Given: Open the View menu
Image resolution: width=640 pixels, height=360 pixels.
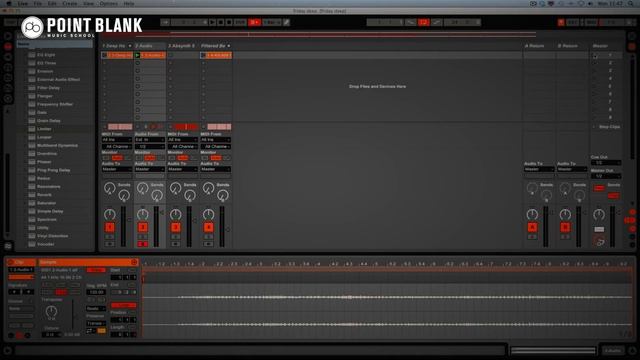Looking at the screenshot, I should (88, 3).
